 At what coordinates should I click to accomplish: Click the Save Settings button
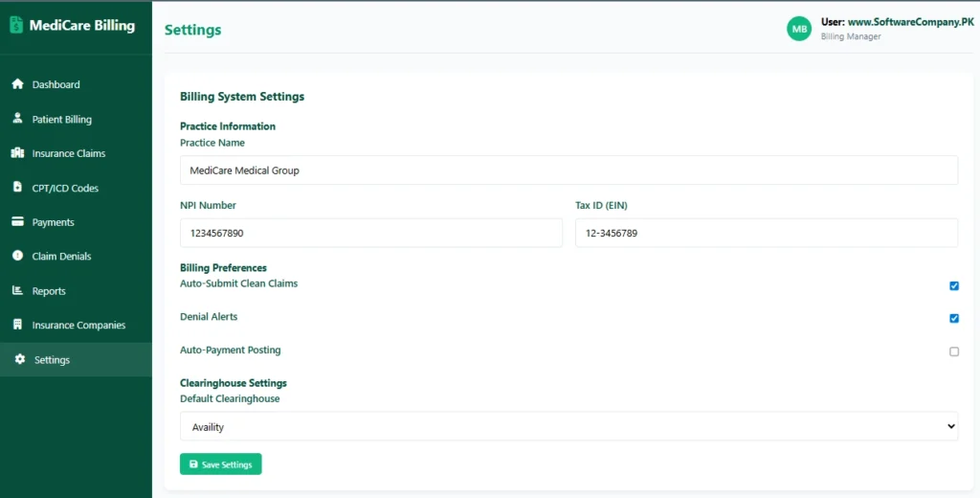coord(220,464)
